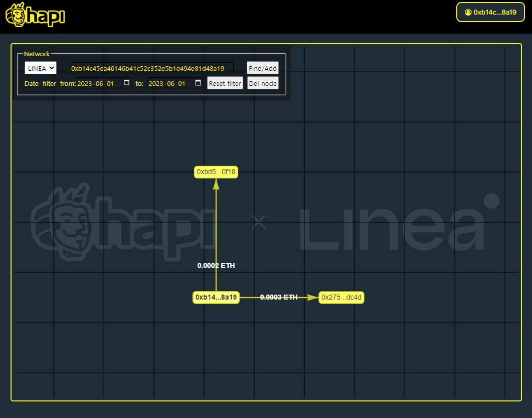Click the user avatar icon in wallet button
The image size is (532, 418).
point(468,12)
